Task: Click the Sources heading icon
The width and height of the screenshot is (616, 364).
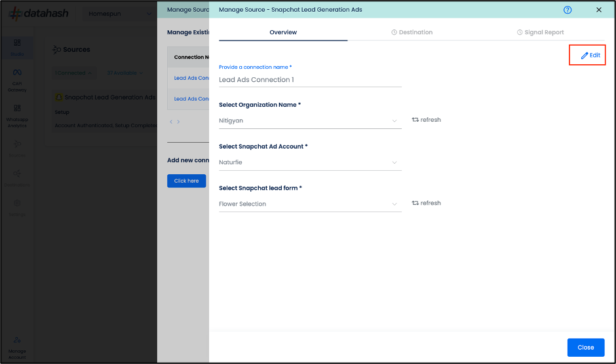Action: [56, 50]
